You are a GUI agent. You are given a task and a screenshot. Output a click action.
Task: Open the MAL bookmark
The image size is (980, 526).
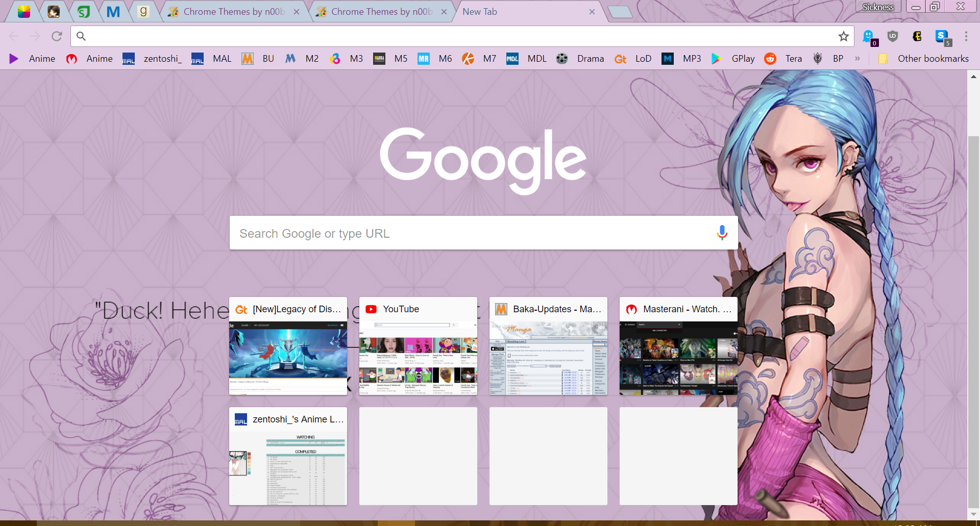211,59
